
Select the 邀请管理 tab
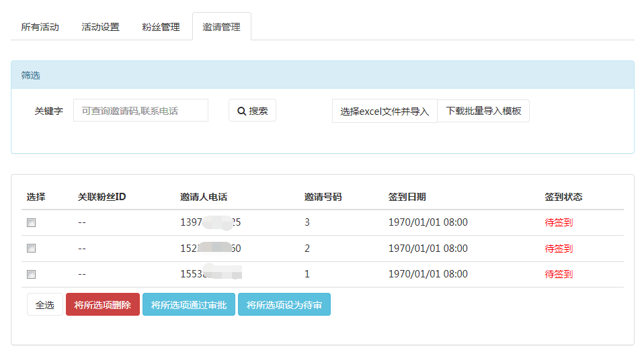[221, 28]
